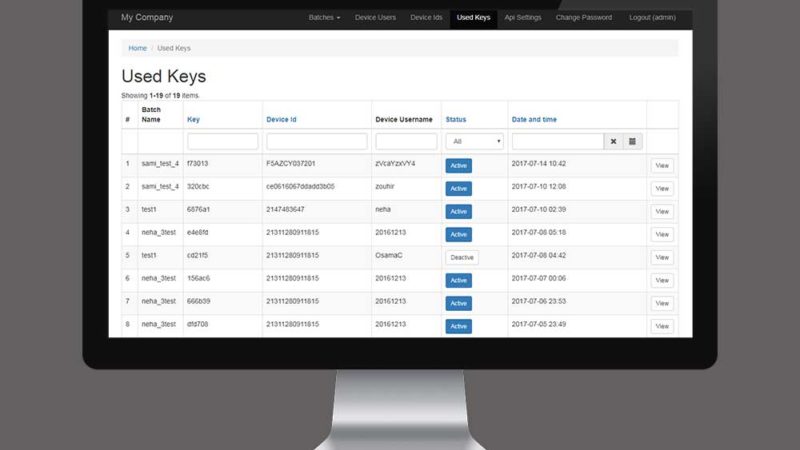The width and height of the screenshot is (800, 450).
Task: Log out of admin account
Action: point(652,18)
